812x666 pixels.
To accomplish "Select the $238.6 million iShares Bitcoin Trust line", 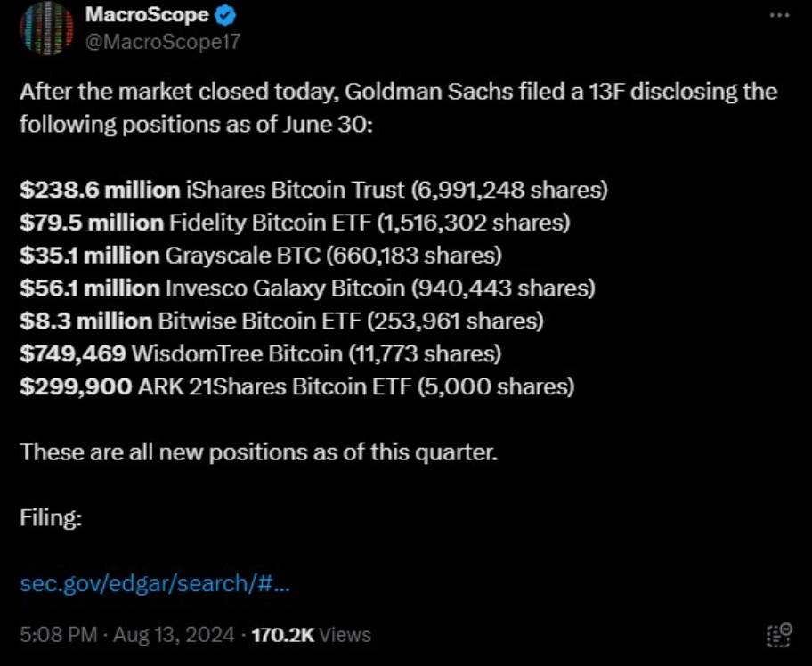I will click(x=313, y=190).
